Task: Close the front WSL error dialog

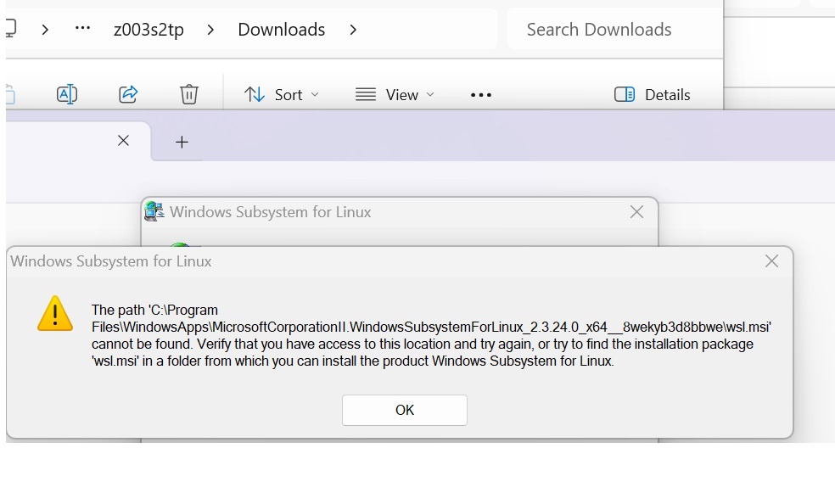Action: 771,260
